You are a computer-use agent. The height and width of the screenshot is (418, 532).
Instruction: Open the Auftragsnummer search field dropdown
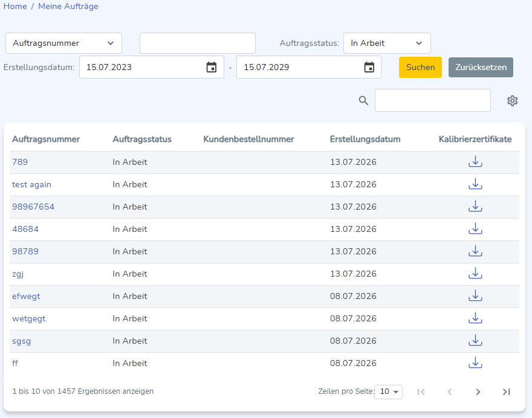pyautogui.click(x=64, y=43)
